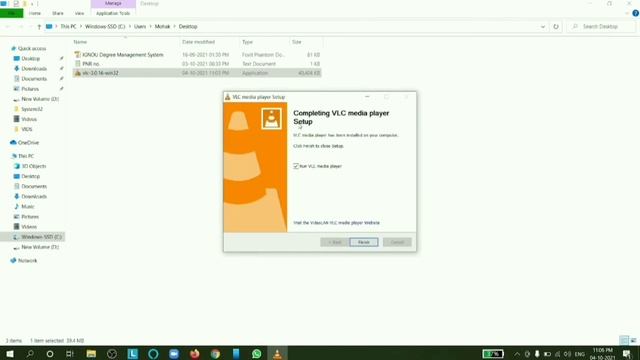Open Zoom app on taskbar
640x360 pixels.
pos(174,353)
